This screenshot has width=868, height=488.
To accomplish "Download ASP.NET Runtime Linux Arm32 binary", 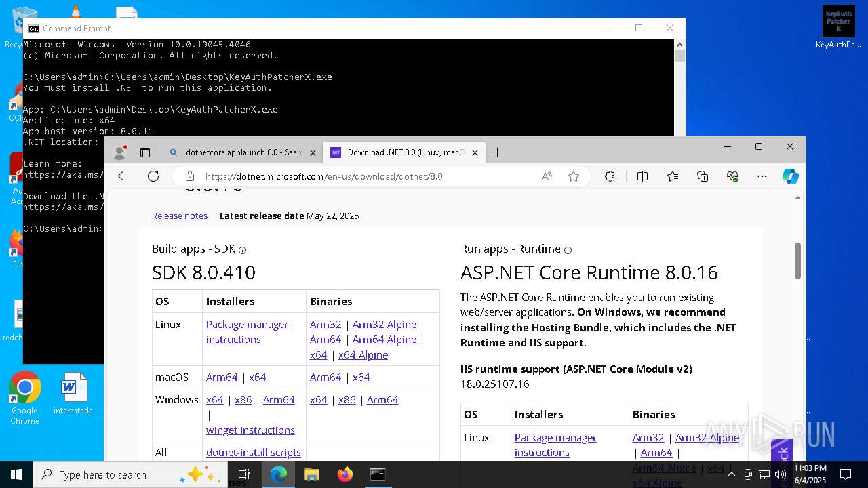I will pos(648,438).
